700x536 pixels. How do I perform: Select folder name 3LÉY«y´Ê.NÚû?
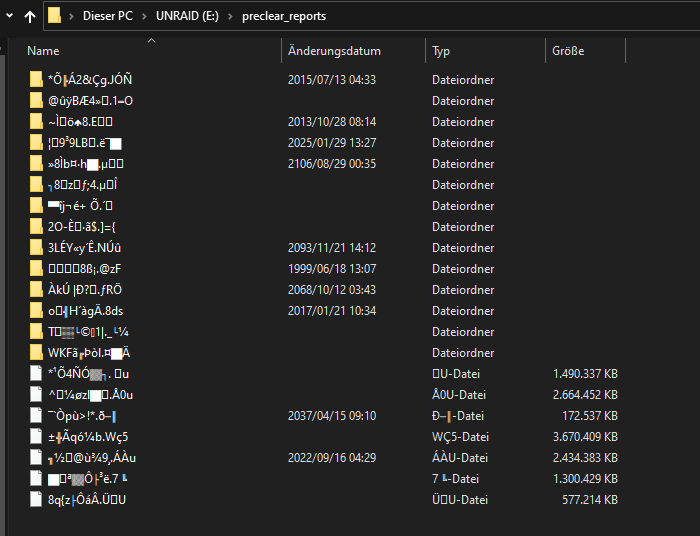(x=84, y=248)
